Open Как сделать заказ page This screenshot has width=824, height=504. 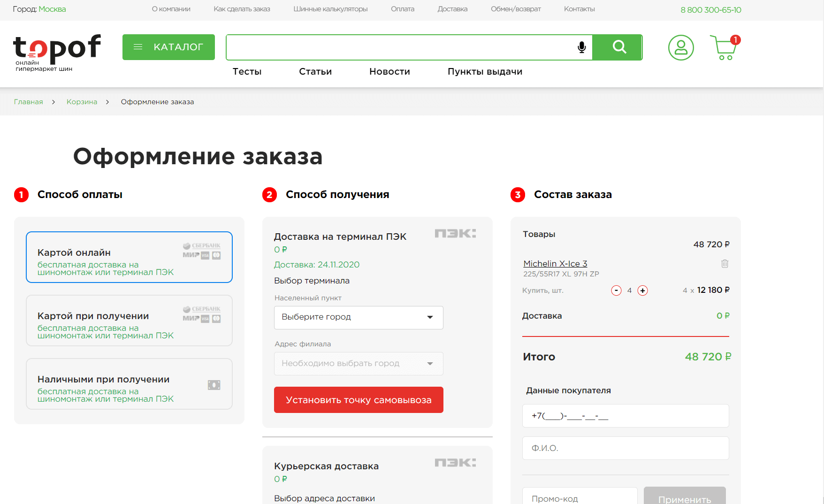pos(242,9)
